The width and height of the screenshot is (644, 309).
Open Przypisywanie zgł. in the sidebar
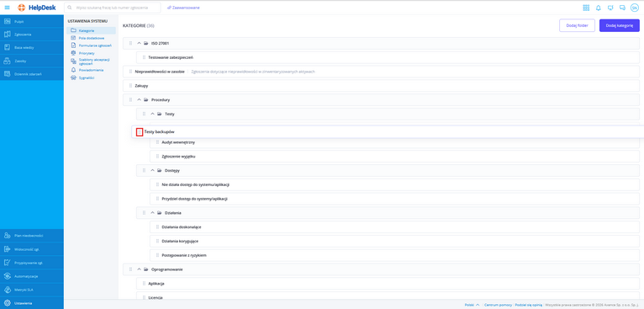pyautogui.click(x=32, y=263)
